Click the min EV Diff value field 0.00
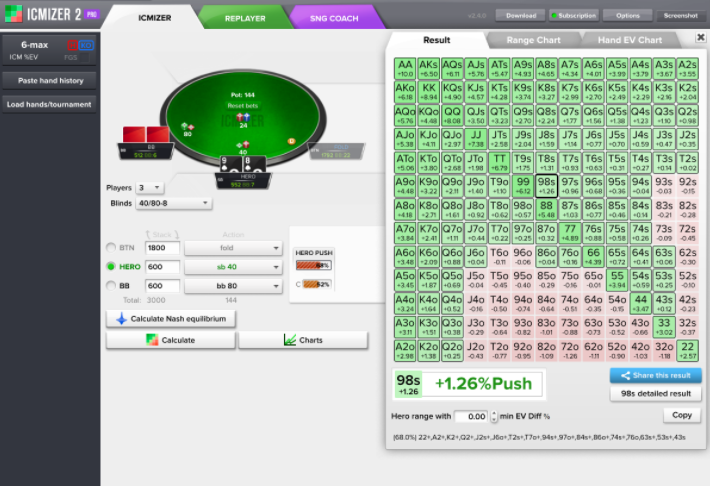710x486 pixels. (471, 416)
